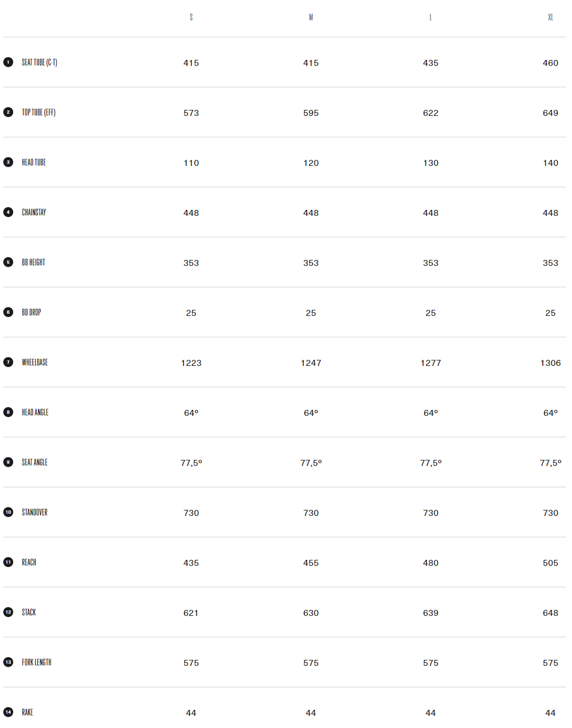
Task: Choose the L size column header
Action: [431, 18]
